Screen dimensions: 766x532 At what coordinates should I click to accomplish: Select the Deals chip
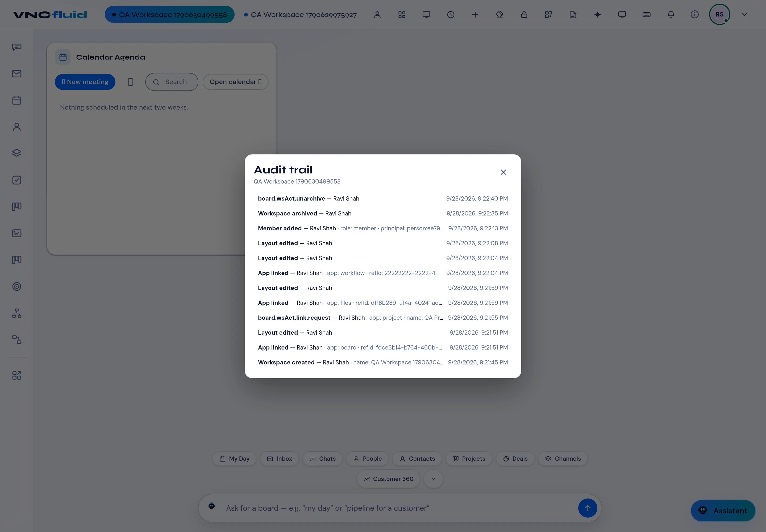[x=515, y=459]
